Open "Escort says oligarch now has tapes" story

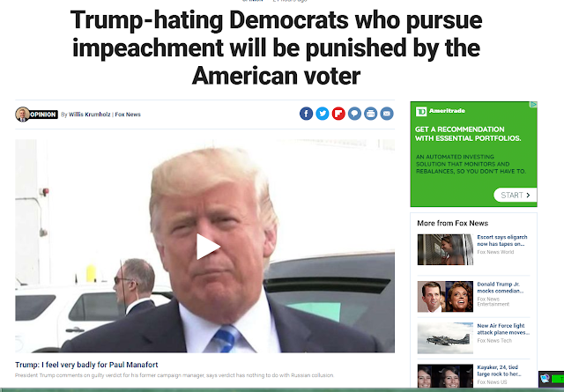[x=502, y=240]
